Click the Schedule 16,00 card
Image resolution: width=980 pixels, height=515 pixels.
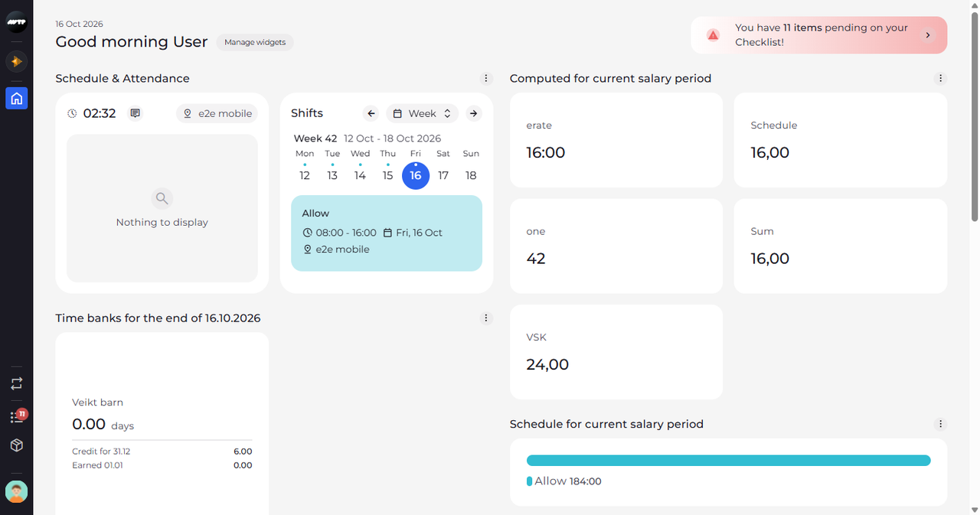(x=841, y=140)
